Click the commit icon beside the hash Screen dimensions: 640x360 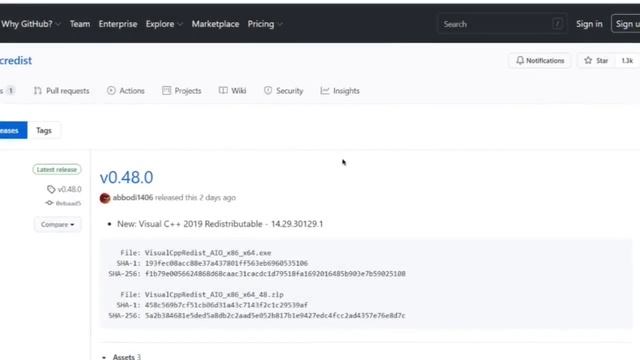pyautogui.click(x=49, y=203)
